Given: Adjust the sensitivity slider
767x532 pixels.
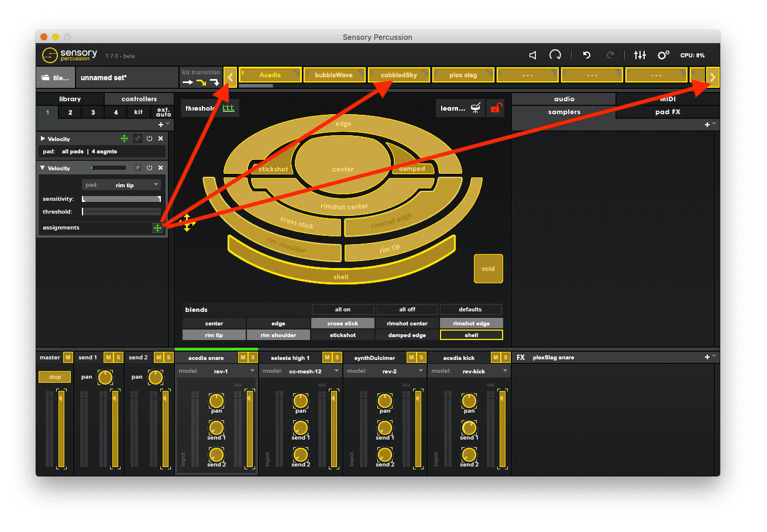Looking at the screenshot, I should pyautogui.click(x=121, y=200).
